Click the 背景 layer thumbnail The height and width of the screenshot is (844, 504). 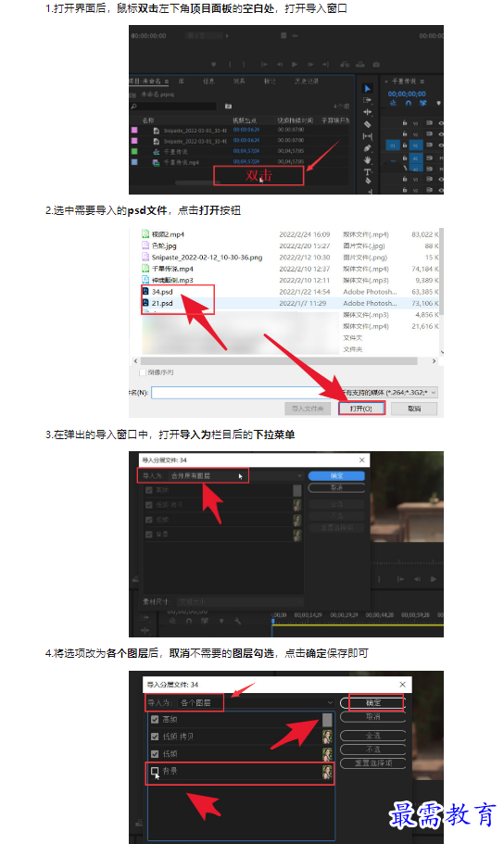327,772
